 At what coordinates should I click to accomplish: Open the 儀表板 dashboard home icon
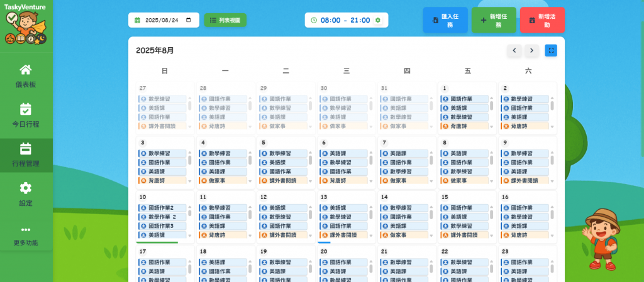point(25,70)
